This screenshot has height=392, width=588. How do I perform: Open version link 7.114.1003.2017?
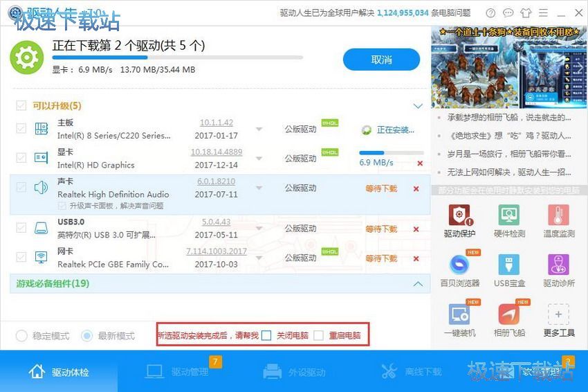point(217,251)
